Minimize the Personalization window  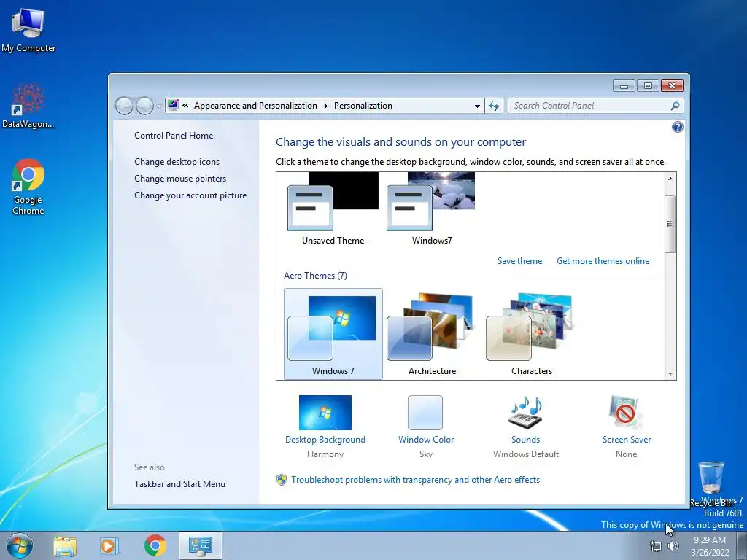(x=624, y=86)
